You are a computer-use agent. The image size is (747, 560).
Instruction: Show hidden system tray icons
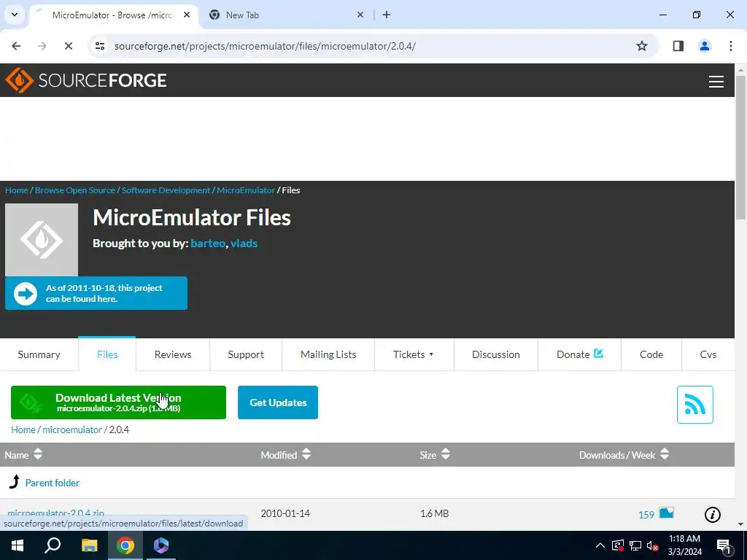coord(600,545)
